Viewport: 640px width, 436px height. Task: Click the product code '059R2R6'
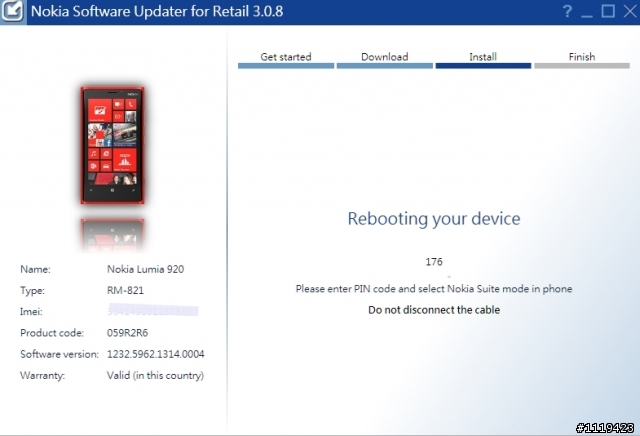(x=127, y=333)
